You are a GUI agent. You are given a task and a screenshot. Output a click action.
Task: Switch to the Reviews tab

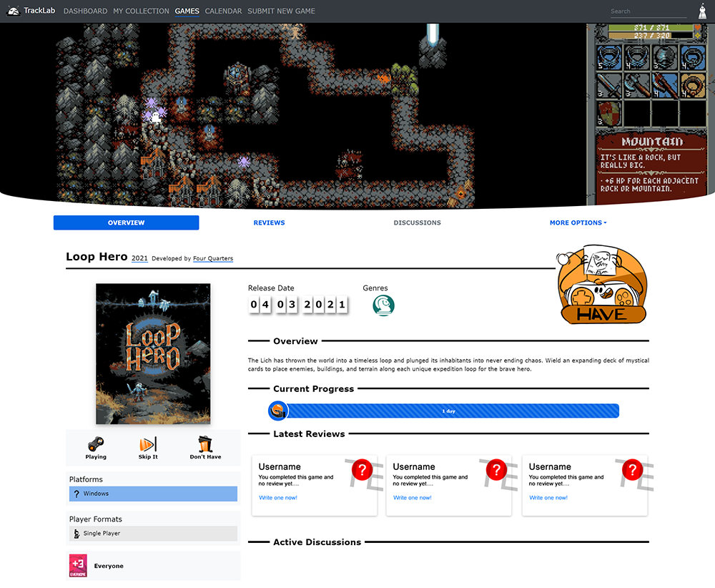point(269,222)
